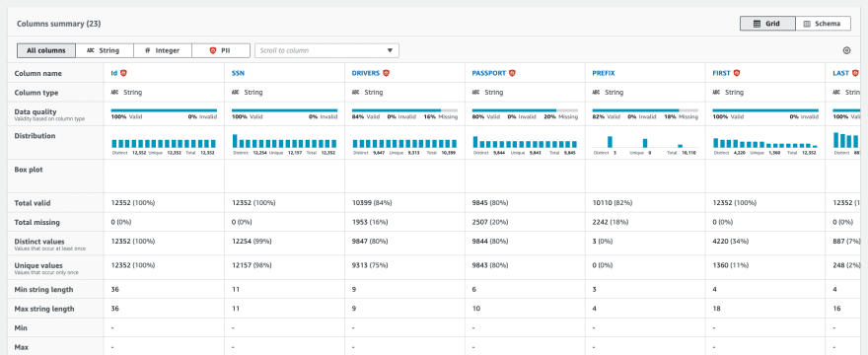
Task: Open the Scroll to column dropdown arrow
Action: point(391,50)
